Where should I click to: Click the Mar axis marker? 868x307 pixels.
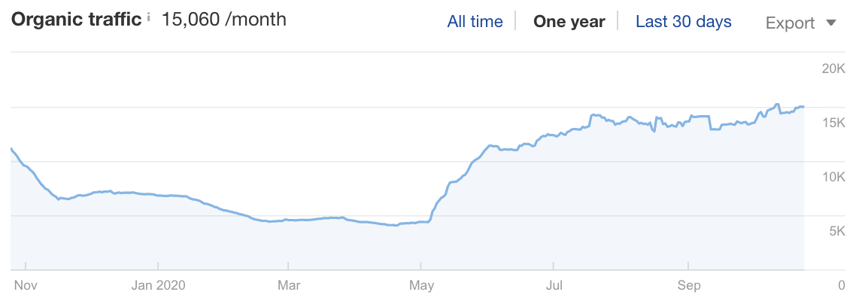click(x=288, y=285)
